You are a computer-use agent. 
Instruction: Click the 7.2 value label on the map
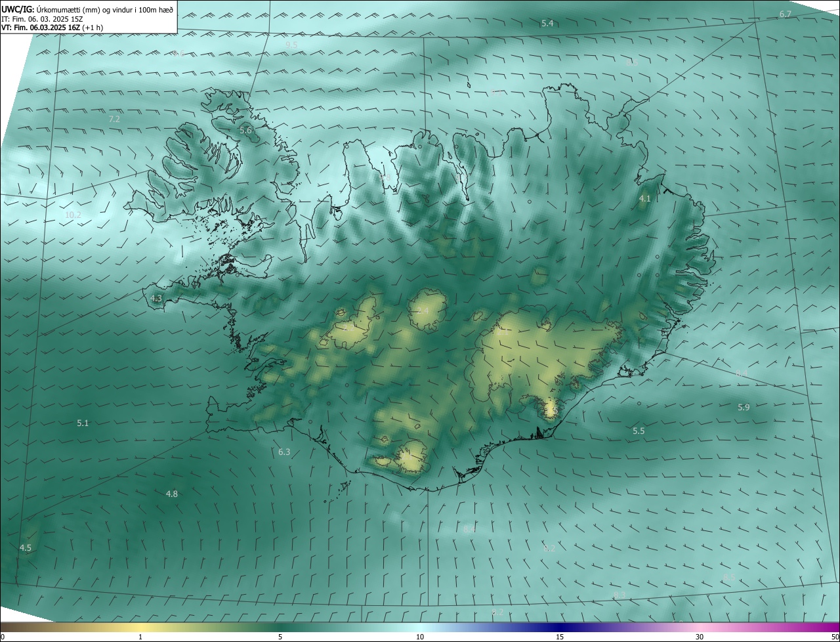114,119
